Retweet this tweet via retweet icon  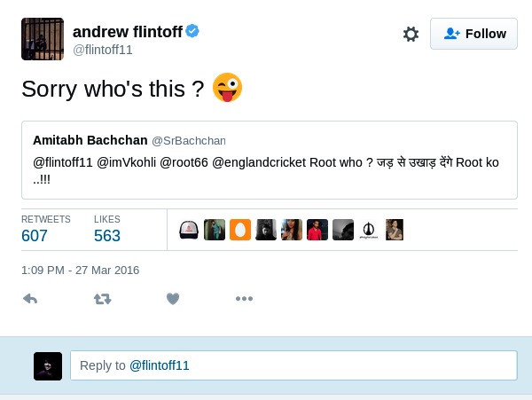coord(102,299)
